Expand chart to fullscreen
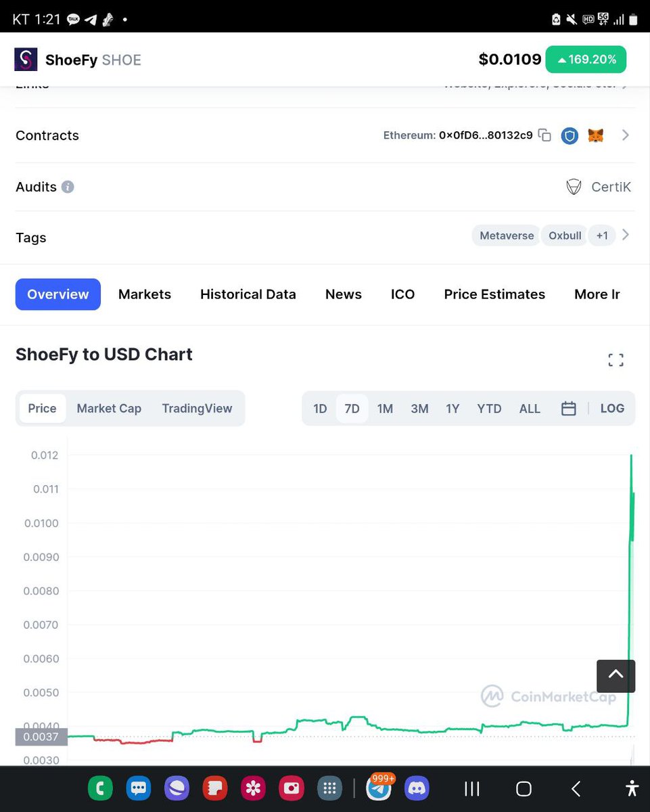Viewport: 650px width, 812px height. [x=616, y=360]
